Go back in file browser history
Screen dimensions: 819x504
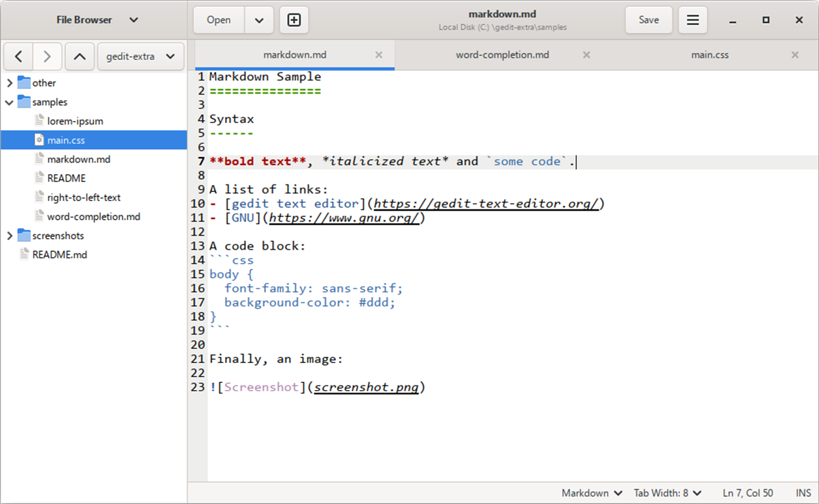tap(19, 56)
